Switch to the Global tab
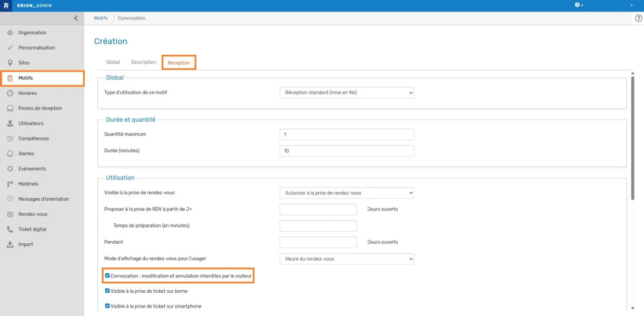The height and width of the screenshot is (316, 644). (113, 62)
